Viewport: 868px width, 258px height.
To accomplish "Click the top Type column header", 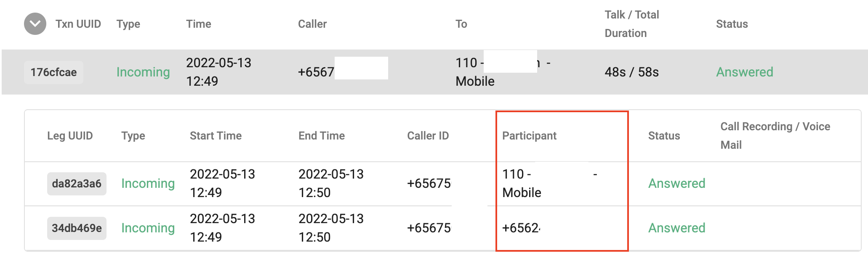I will 128,24.
